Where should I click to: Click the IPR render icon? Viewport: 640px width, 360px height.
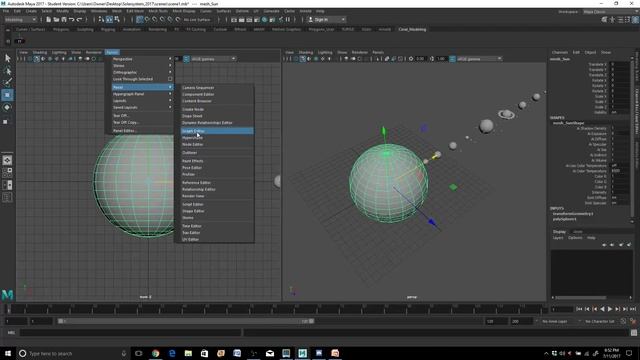point(249,20)
